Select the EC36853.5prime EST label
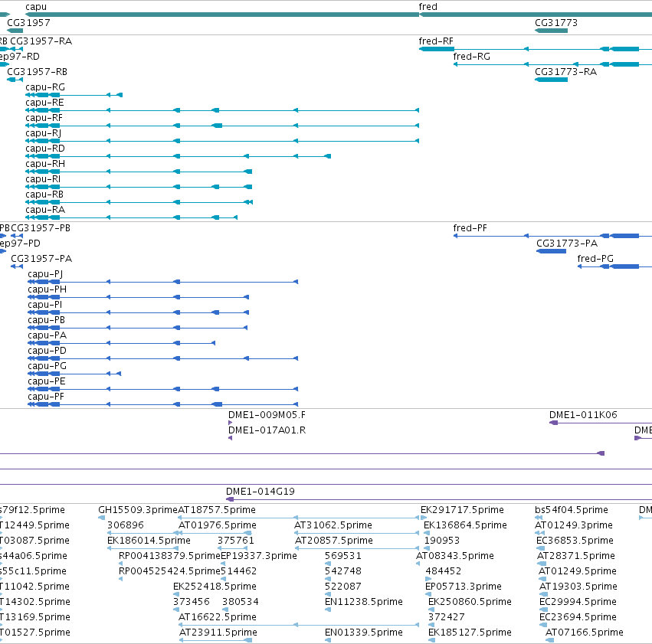 [575, 541]
